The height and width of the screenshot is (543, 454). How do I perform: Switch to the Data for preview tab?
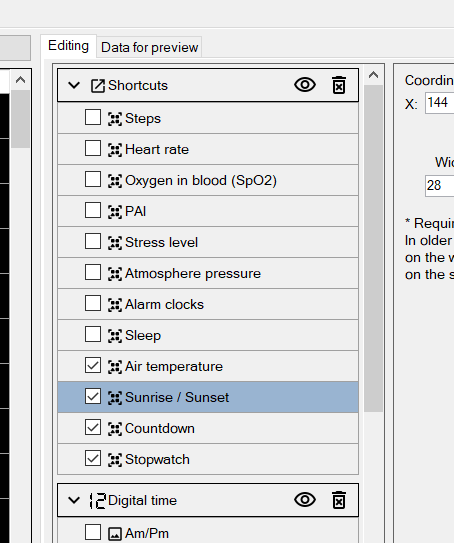point(149,47)
